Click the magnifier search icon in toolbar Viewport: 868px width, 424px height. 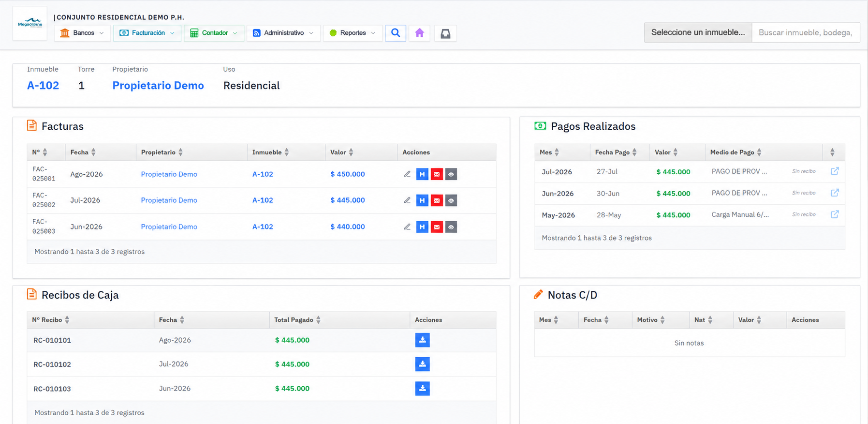pyautogui.click(x=396, y=33)
